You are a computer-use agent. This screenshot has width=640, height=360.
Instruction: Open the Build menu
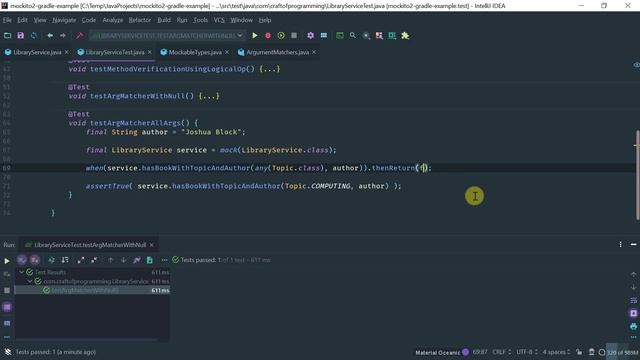[x=164, y=20]
